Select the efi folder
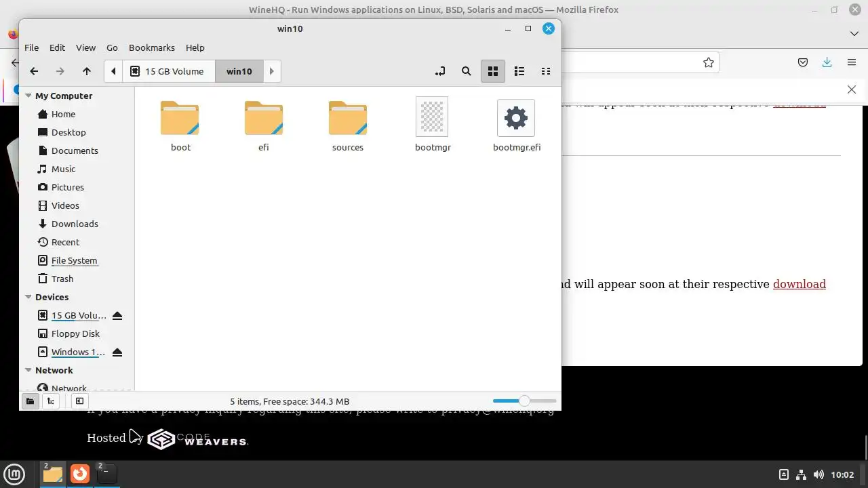Viewport: 868px width, 488px height. tap(264, 126)
